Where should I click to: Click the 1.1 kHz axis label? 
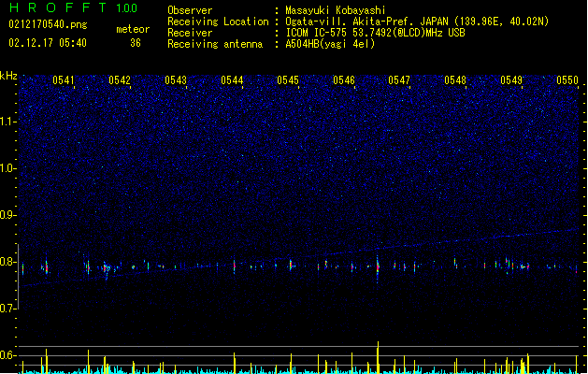(x=7, y=122)
